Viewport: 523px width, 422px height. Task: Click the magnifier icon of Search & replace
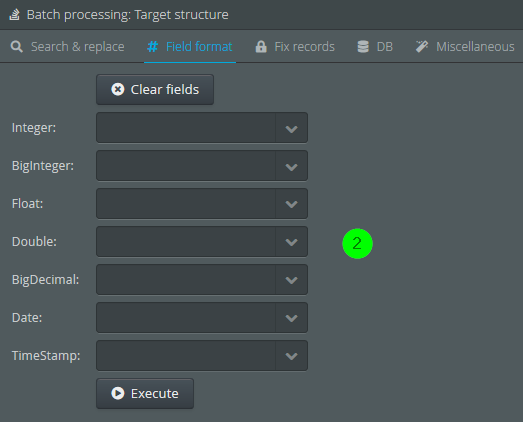point(17,47)
